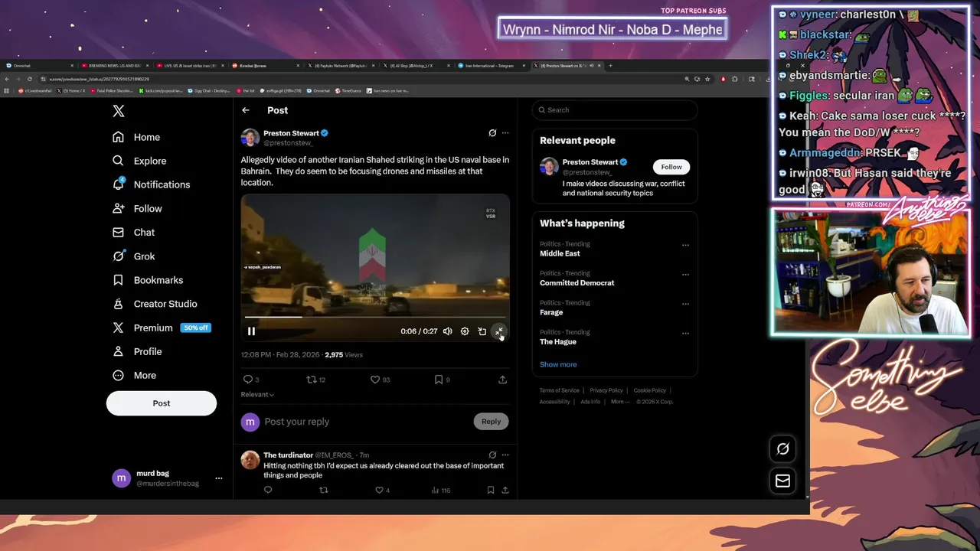This screenshot has width=980, height=551.
Task: Open video settings gear
Action: point(465,331)
